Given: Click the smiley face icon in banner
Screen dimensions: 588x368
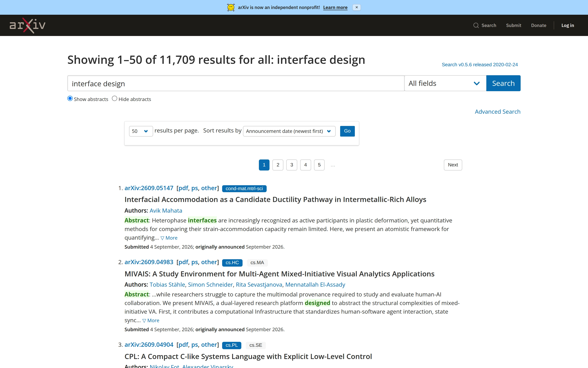Looking at the screenshot, I should (231, 7).
